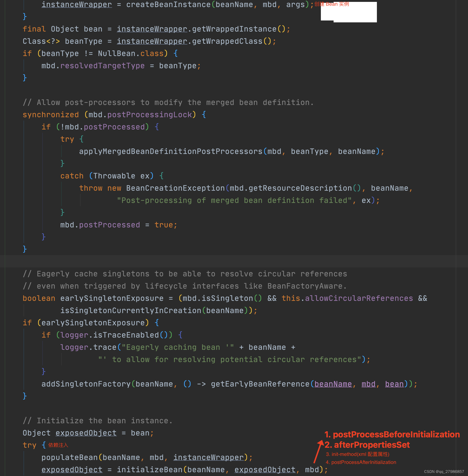Image resolution: width=468 pixels, height=476 pixels.
Task: Click the 'catch' keyword
Action: click(x=72, y=176)
